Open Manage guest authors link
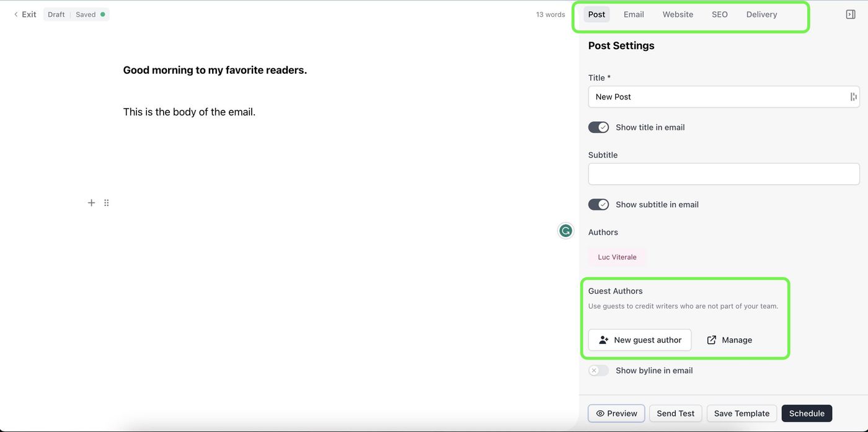 [x=730, y=340]
